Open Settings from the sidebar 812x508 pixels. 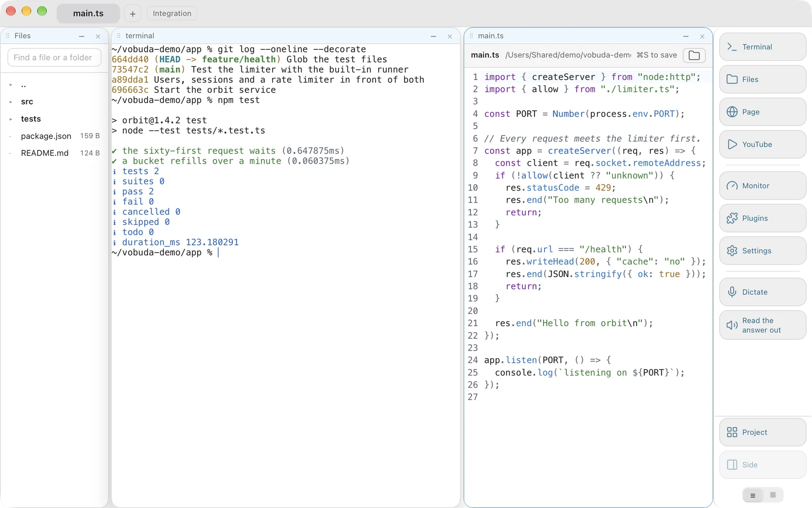point(762,250)
